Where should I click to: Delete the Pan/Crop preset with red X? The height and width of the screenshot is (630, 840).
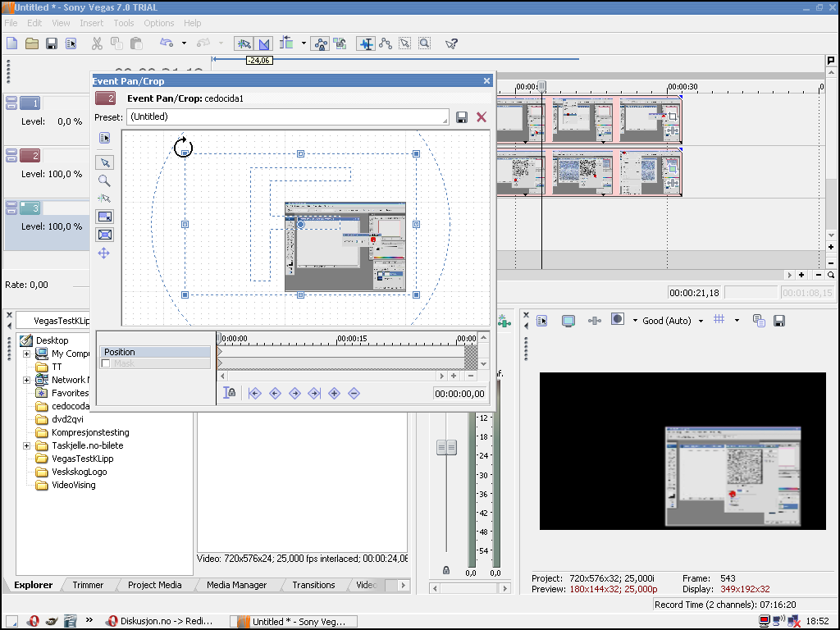tap(481, 116)
